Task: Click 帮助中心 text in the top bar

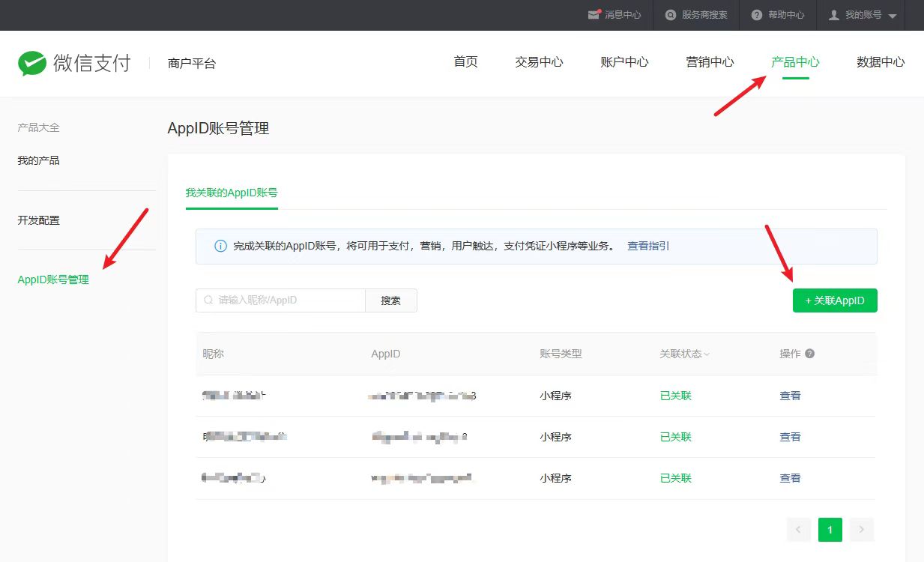Action: 786,15
